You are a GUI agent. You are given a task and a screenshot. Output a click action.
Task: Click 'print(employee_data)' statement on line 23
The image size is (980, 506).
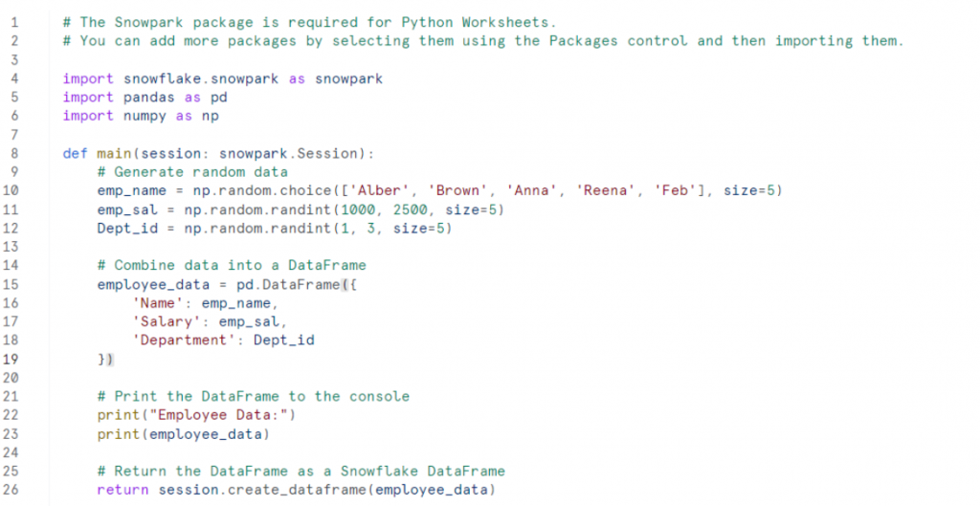point(184,434)
